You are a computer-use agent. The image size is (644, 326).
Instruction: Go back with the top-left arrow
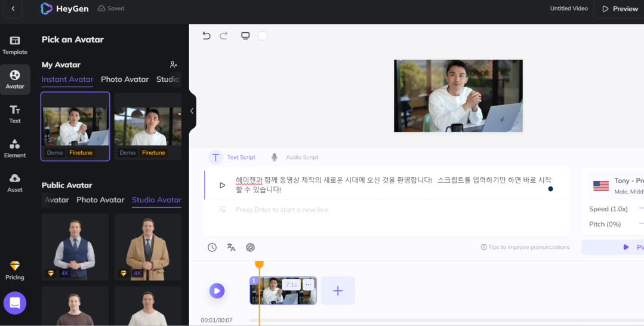[13, 8]
